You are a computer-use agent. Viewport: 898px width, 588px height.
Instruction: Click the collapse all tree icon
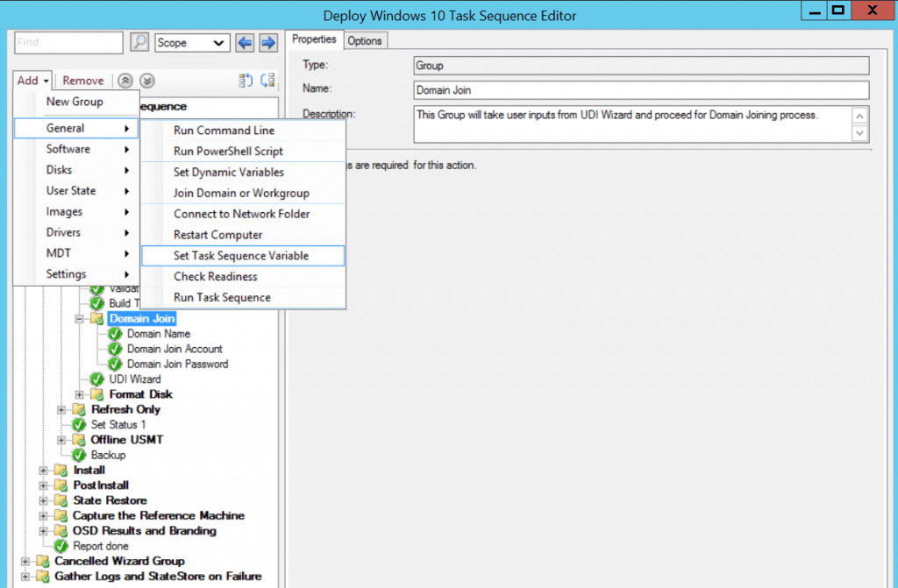(267, 81)
